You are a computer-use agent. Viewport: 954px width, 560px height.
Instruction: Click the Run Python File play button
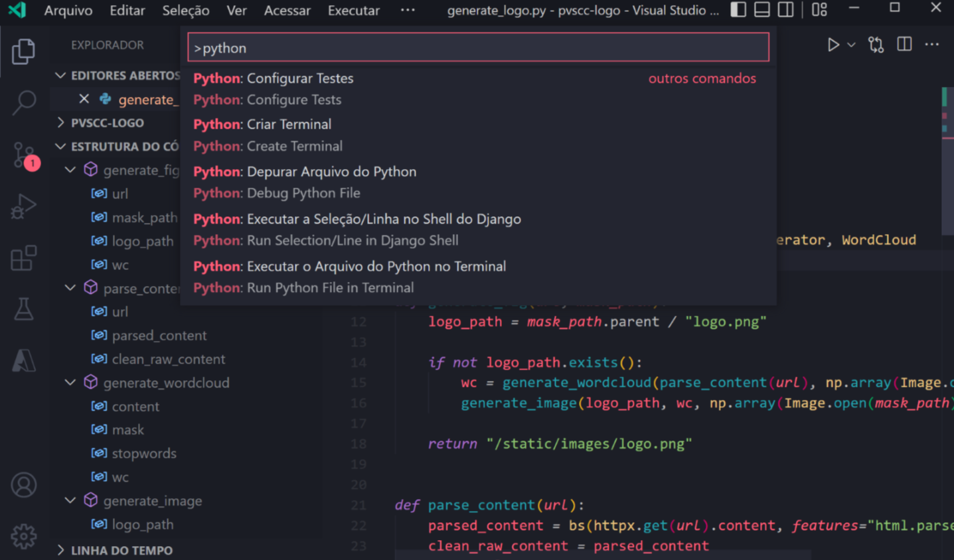click(833, 45)
